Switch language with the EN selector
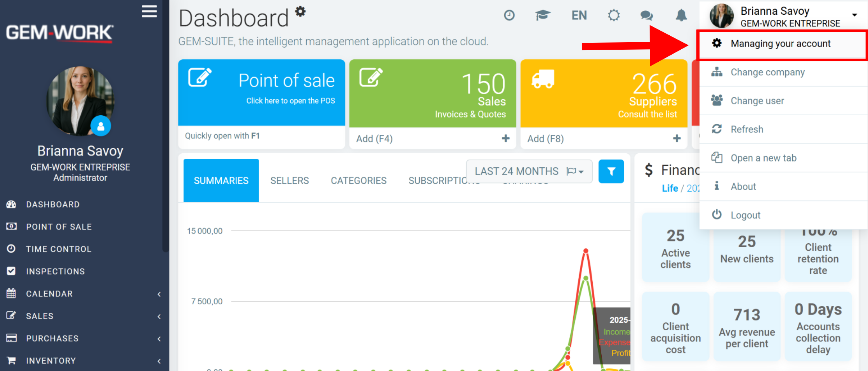This screenshot has width=868, height=371. (579, 16)
